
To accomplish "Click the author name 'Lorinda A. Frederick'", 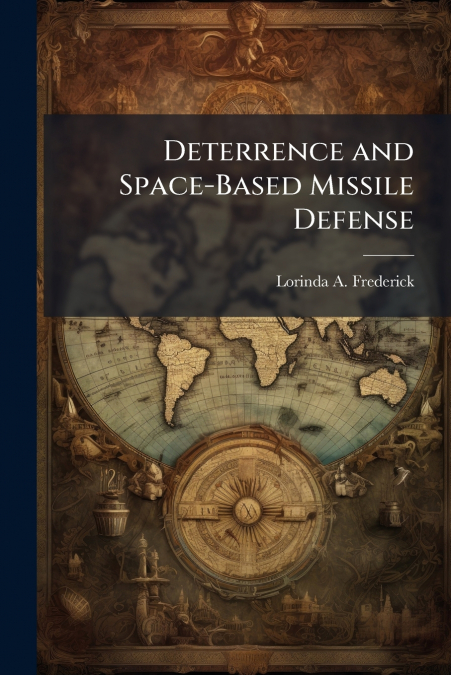I will (x=345, y=282).
